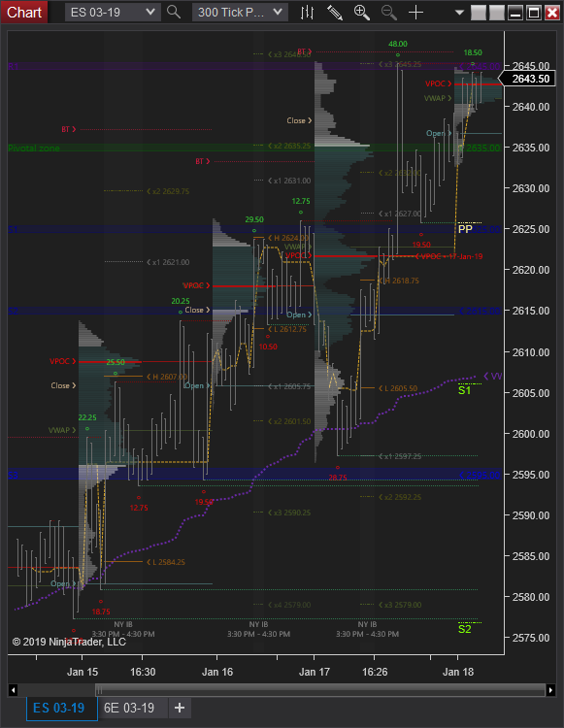The height and width of the screenshot is (728, 564).
Task: Click the 2575.00 price axis label
Action: (531, 638)
